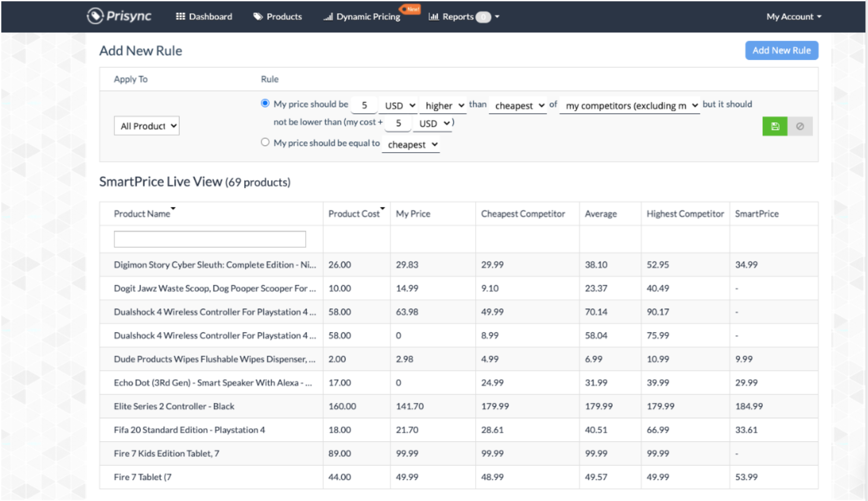
Task: Click the Cheapest Competitor column header
Action: 523,214
